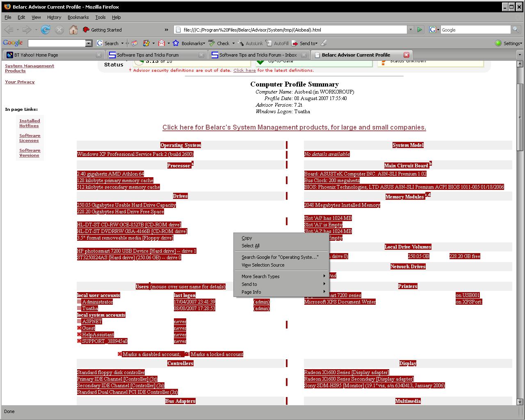Image resolution: width=525 pixels, height=420 pixels.
Task: Click the Back arrow icon
Action: [9, 30]
